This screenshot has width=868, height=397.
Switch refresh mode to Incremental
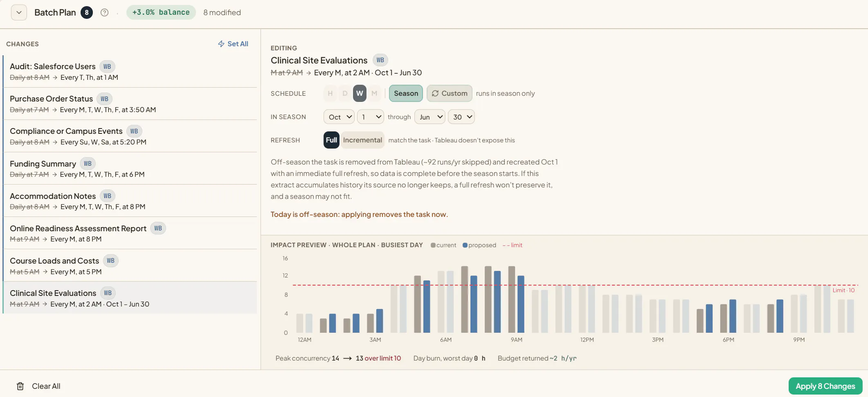click(362, 140)
